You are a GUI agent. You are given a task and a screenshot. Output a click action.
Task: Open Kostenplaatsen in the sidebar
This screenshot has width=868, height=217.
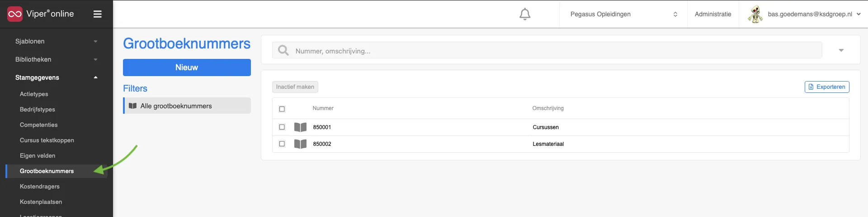41,202
